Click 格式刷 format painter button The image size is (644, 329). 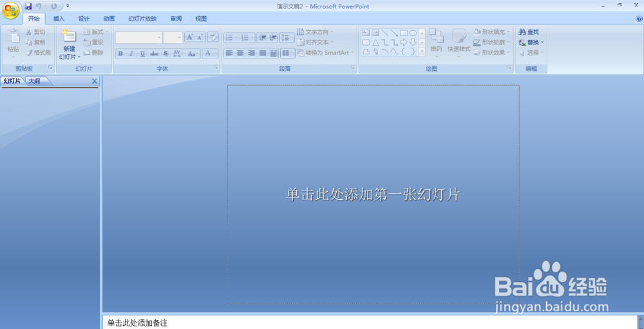coord(38,53)
